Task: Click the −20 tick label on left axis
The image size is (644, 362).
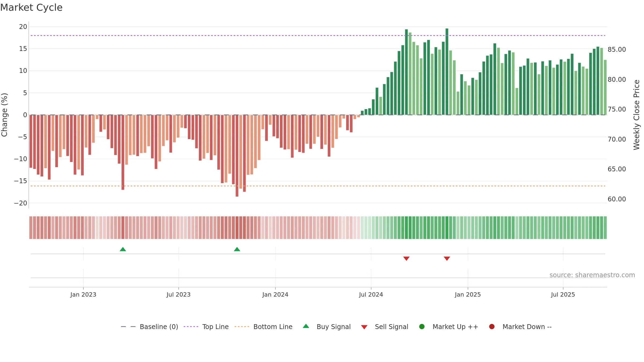Action: pyautogui.click(x=21, y=203)
